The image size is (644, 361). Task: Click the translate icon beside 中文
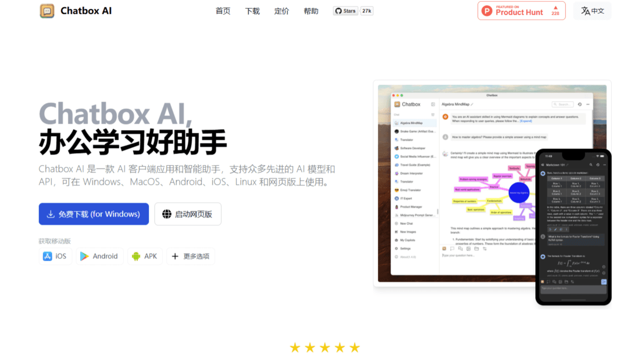point(585,11)
